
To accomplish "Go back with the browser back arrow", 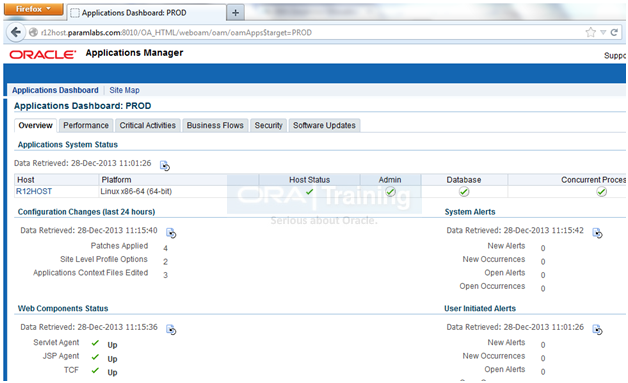I will click(x=16, y=32).
